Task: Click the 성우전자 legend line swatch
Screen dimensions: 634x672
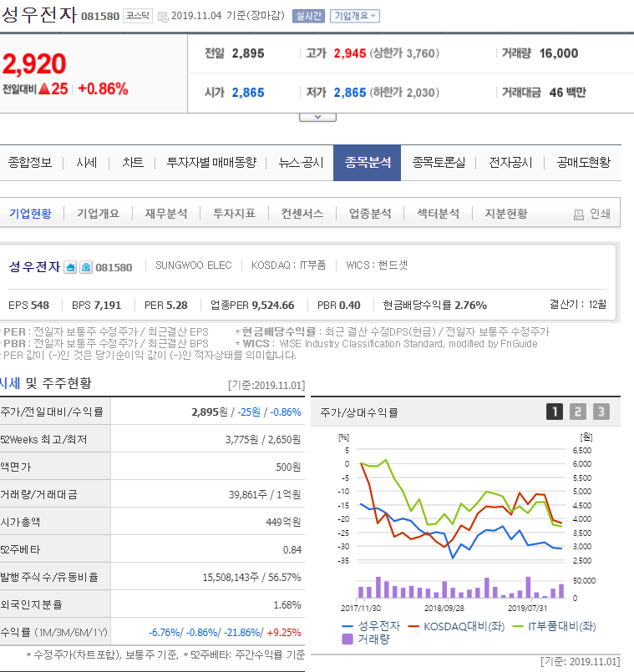Action: point(347,627)
